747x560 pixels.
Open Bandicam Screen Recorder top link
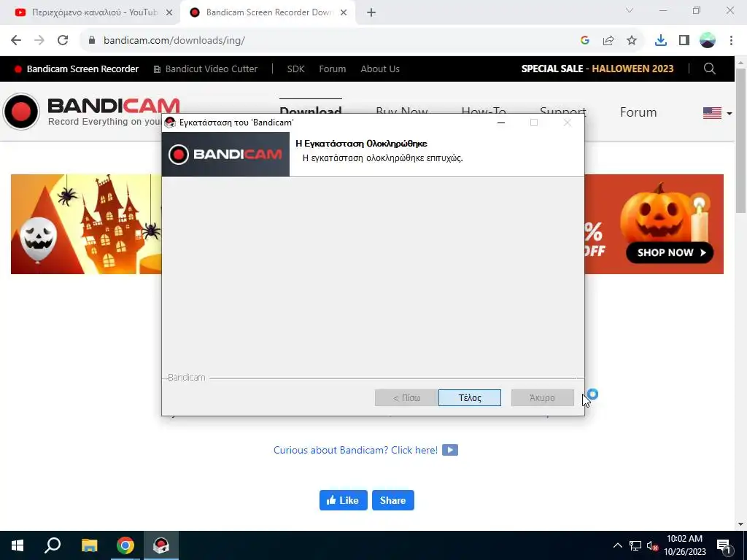coord(77,69)
